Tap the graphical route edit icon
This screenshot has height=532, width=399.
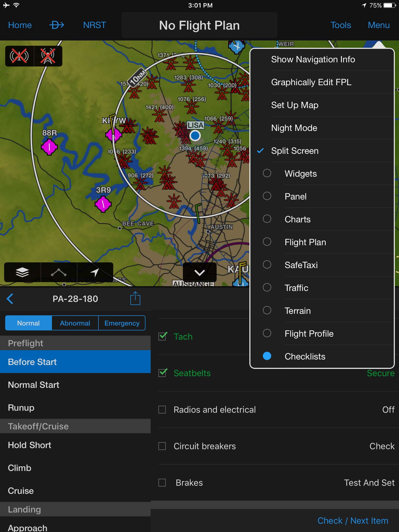click(59, 272)
